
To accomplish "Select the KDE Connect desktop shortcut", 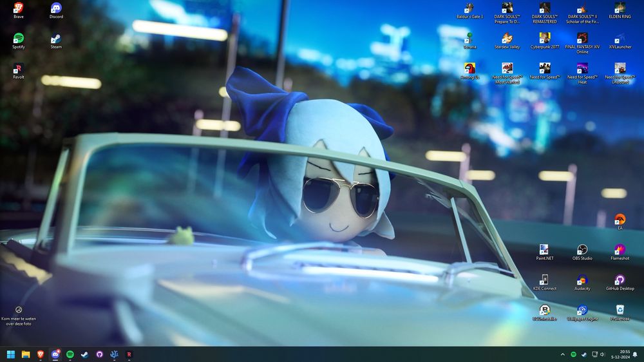I will click(x=545, y=282).
